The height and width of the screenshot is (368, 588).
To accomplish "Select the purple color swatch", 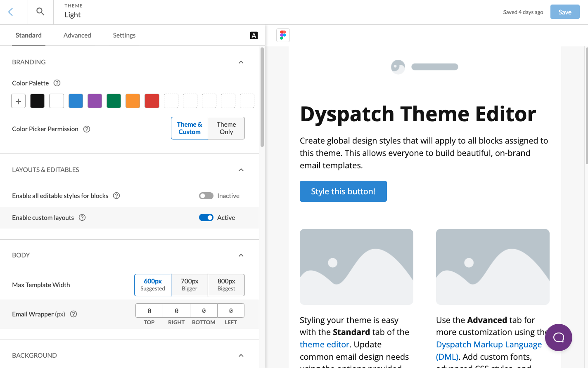I will pos(95,101).
